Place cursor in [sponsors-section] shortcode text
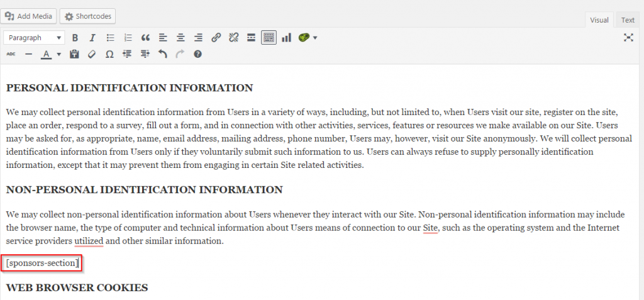Viewport: 644px width, 300px height. pos(42,263)
